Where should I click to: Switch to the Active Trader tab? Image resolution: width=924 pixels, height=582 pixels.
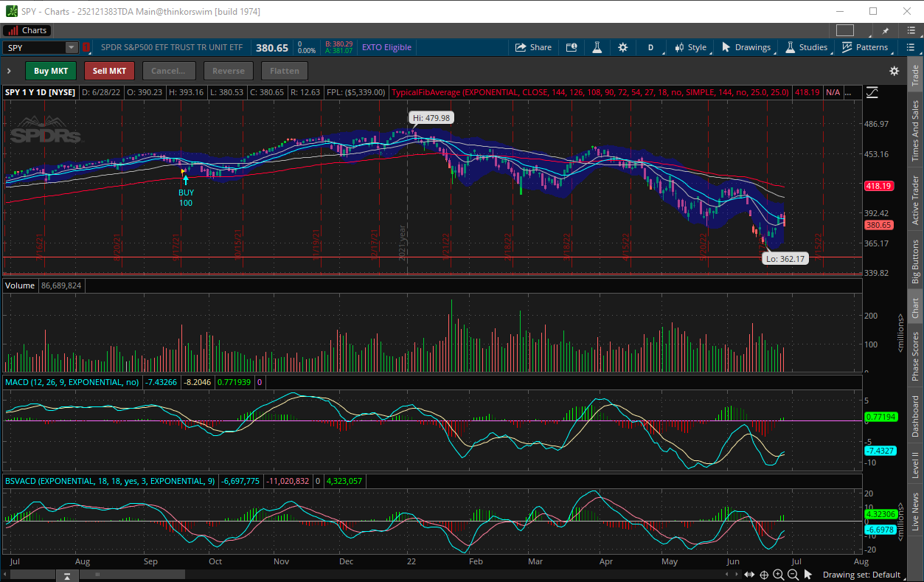915,200
